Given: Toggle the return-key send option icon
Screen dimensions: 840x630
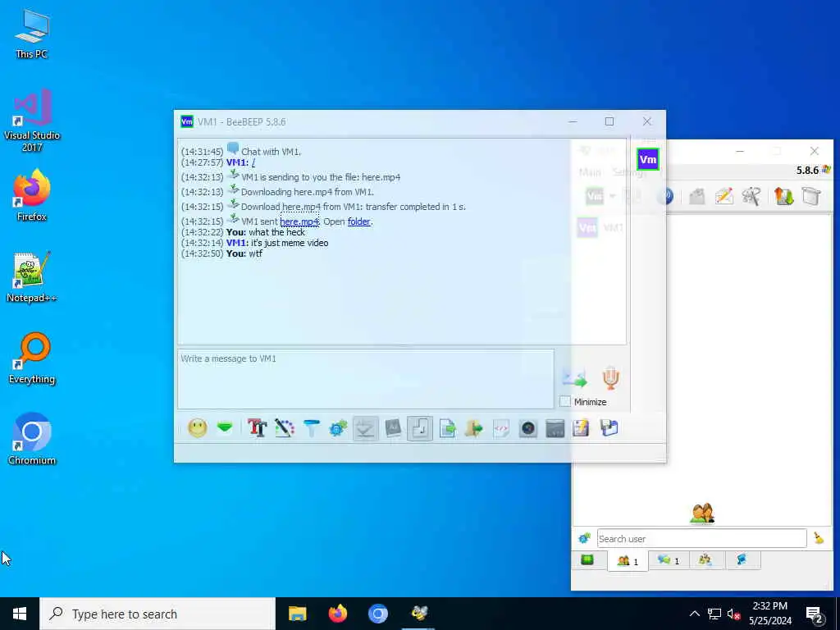Looking at the screenshot, I should (x=420, y=428).
